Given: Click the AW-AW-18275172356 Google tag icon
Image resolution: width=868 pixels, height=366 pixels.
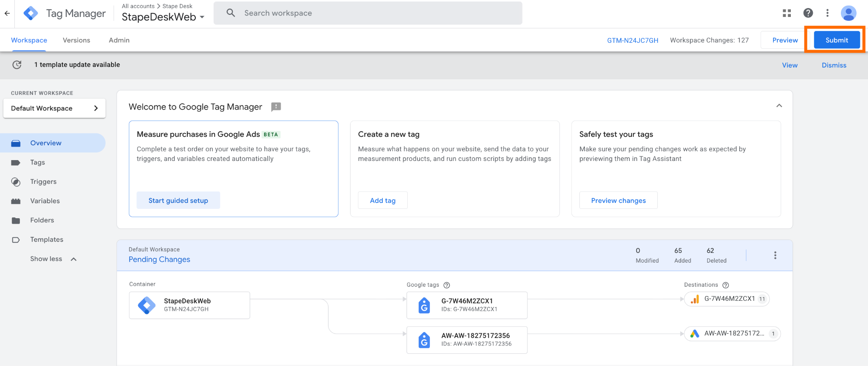Looking at the screenshot, I should [x=424, y=340].
